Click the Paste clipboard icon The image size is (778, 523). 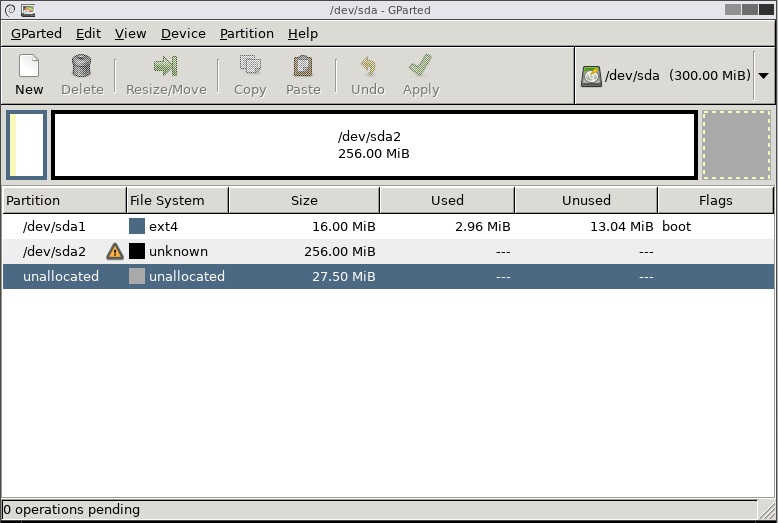pos(303,66)
